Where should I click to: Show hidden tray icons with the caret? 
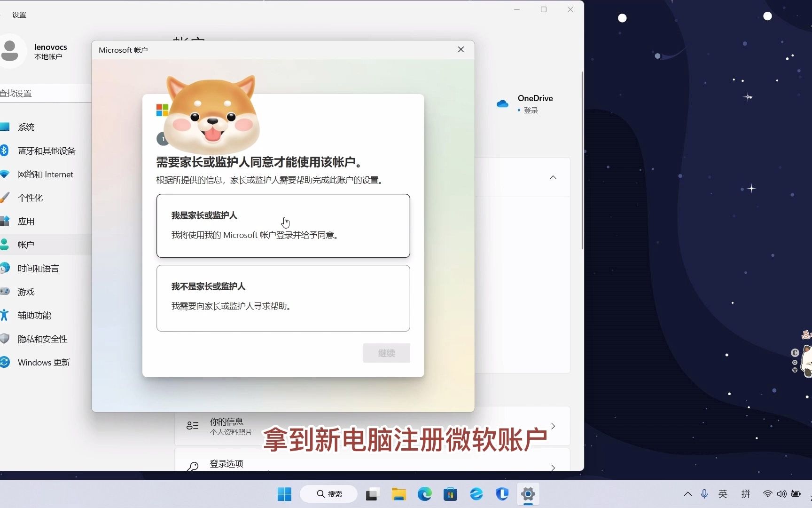click(x=687, y=494)
